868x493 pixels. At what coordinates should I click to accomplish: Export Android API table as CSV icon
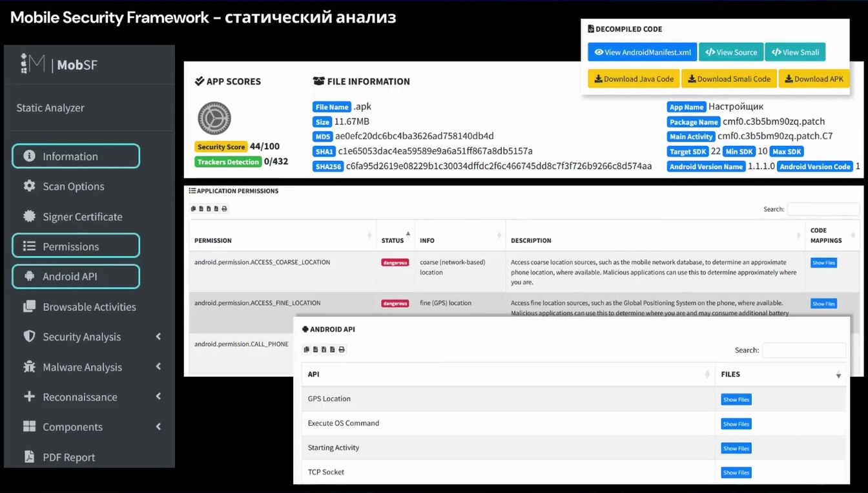(x=315, y=350)
